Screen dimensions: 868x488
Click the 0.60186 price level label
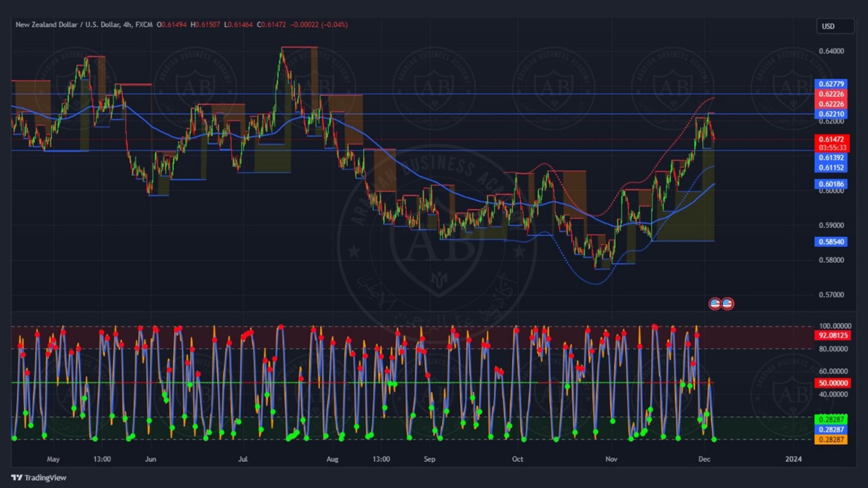click(x=831, y=184)
